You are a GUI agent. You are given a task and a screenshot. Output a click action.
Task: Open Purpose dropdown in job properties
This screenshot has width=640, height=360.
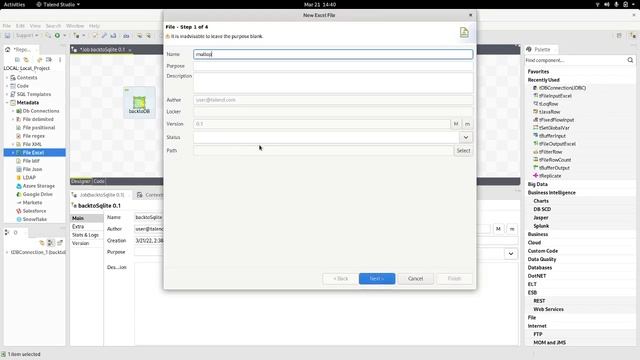point(511,254)
